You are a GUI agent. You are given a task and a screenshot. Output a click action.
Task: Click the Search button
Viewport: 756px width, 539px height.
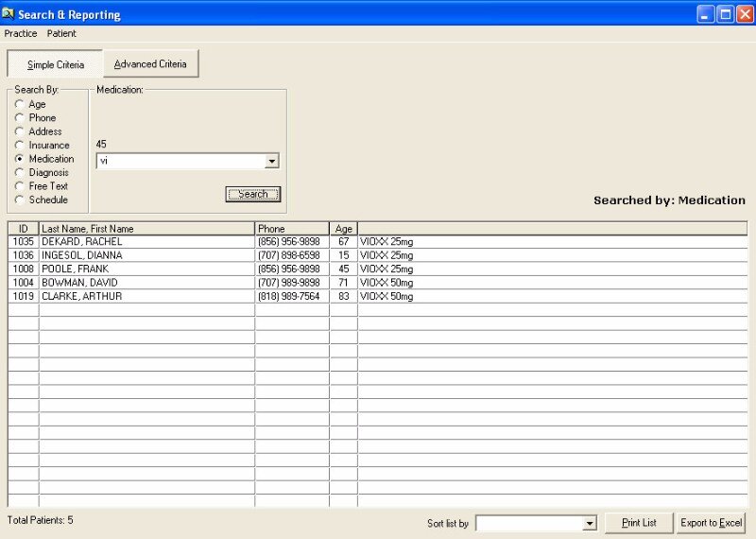coord(252,194)
